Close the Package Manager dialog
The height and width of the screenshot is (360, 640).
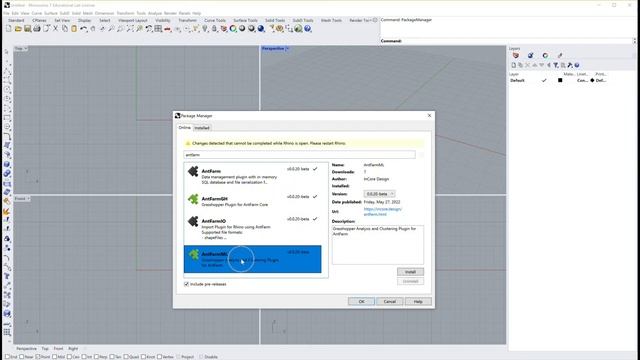(429, 116)
